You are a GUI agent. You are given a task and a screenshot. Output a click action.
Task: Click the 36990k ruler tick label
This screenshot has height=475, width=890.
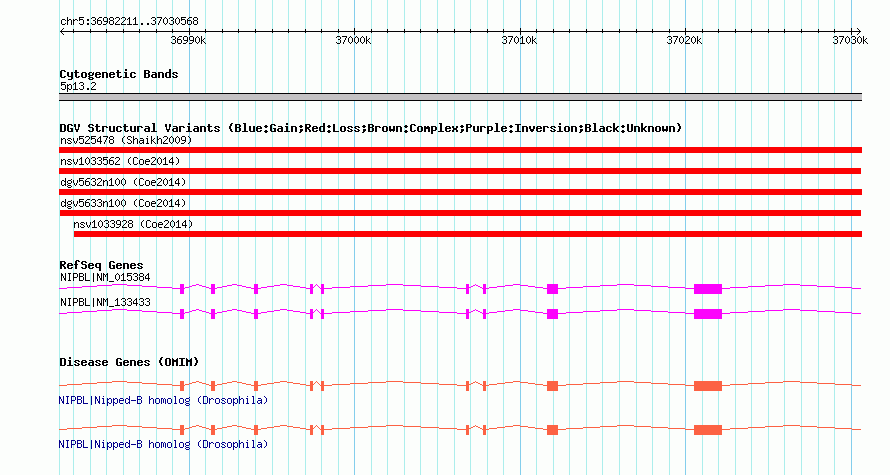[x=188, y=40]
